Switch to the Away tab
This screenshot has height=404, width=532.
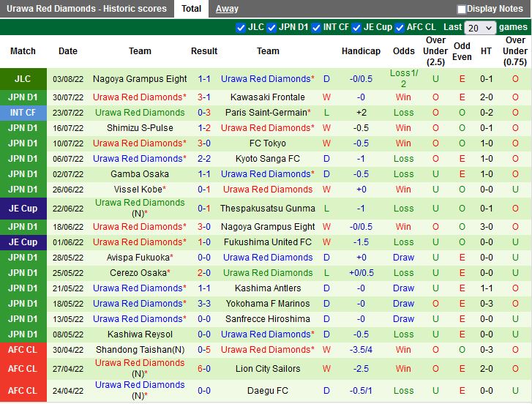(x=227, y=9)
